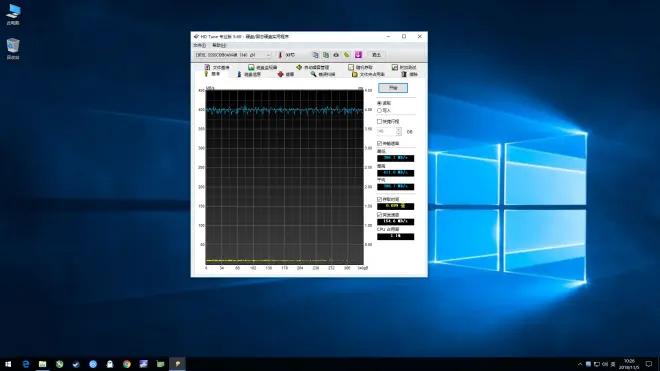Click the HD Tune taskbar icon
The width and height of the screenshot is (660, 371).
pos(177,364)
